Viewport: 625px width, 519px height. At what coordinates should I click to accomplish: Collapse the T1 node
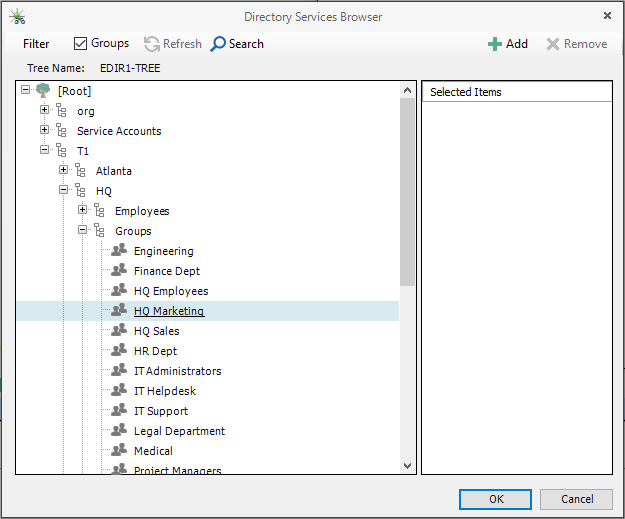coord(45,151)
